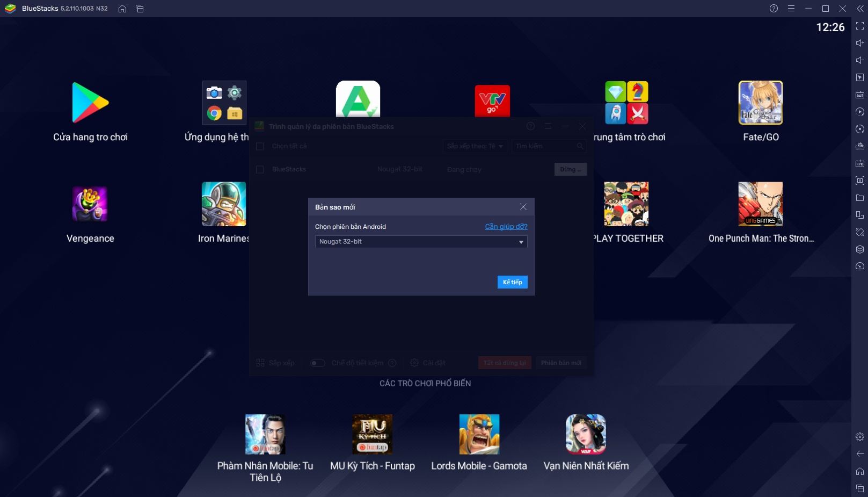
Task: Open performance speedometer icon in sidebar
Action: coord(860,266)
